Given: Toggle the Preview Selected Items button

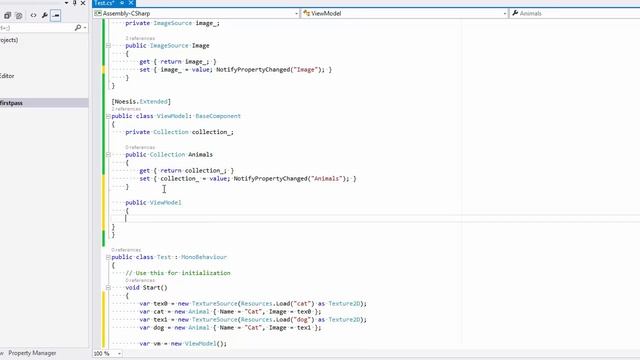Looking at the screenshot, I should point(56,16).
